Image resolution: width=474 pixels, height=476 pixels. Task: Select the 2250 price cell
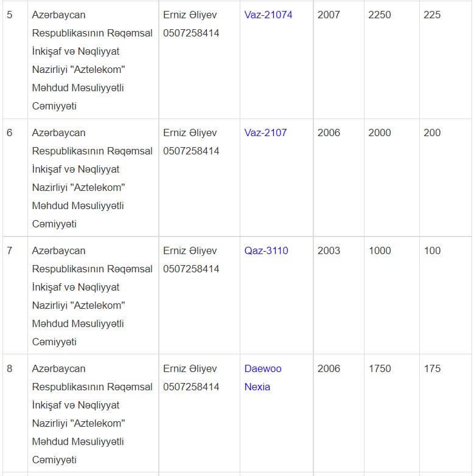click(x=380, y=15)
